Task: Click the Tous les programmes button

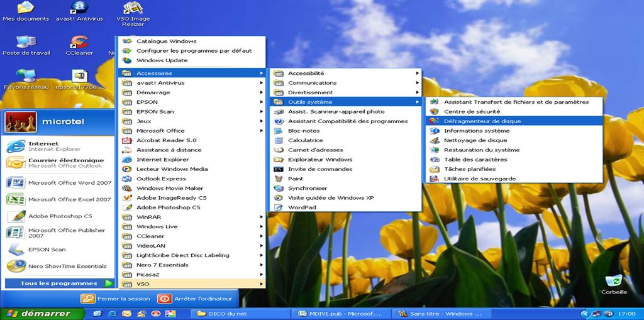Action: 59,284
